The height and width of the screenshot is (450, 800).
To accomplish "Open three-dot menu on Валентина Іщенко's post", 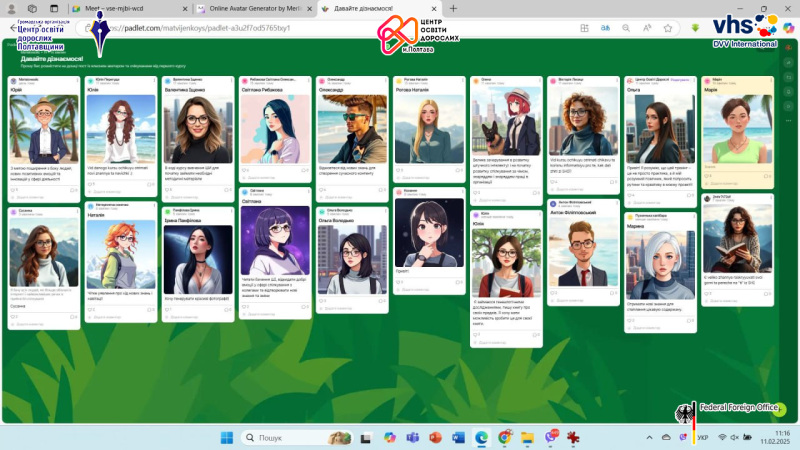I will [231, 79].
